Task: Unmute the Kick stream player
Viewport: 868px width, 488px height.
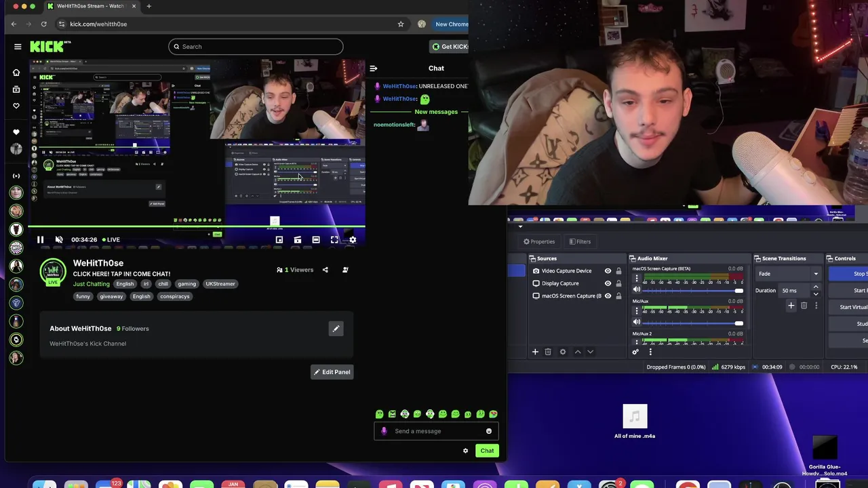Action: tap(59, 239)
